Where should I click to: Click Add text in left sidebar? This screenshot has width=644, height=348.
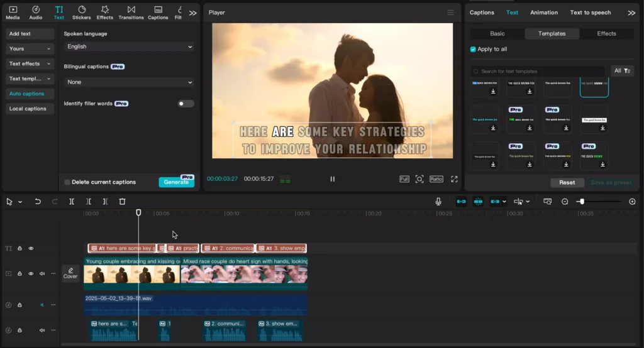click(x=30, y=34)
